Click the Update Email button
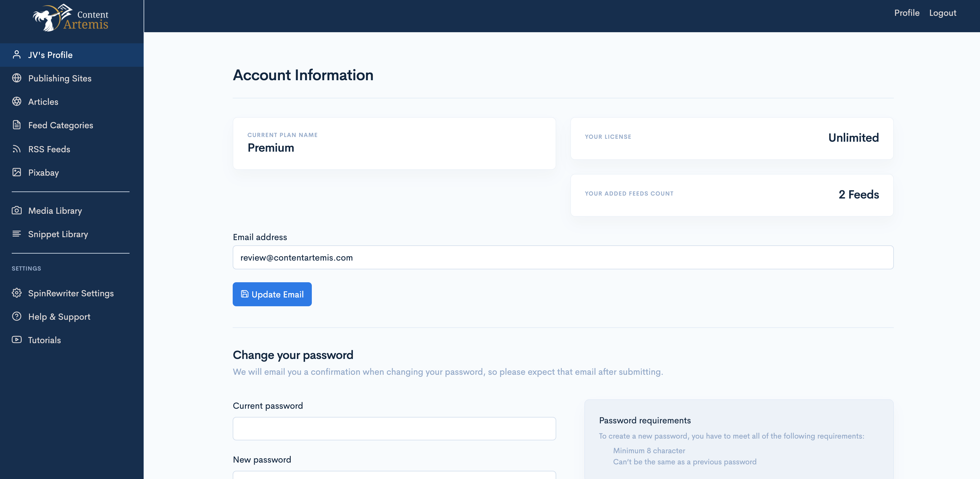The height and width of the screenshot is (479, 980). pos(272,294)
